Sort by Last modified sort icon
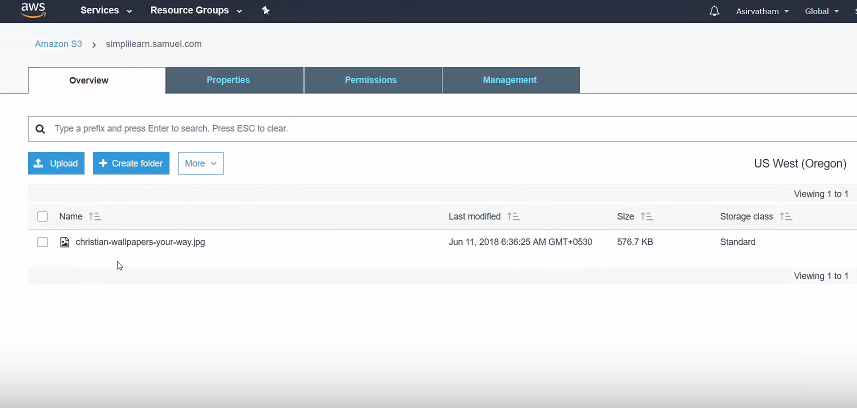The image size is (857, 408). coord(513,216)
